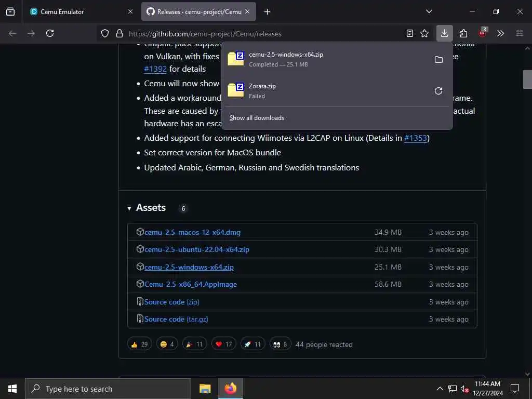Viewport: 532px width, 399px height.
Task: Add rocket reaction showing 11
Action: coord(252,344)
